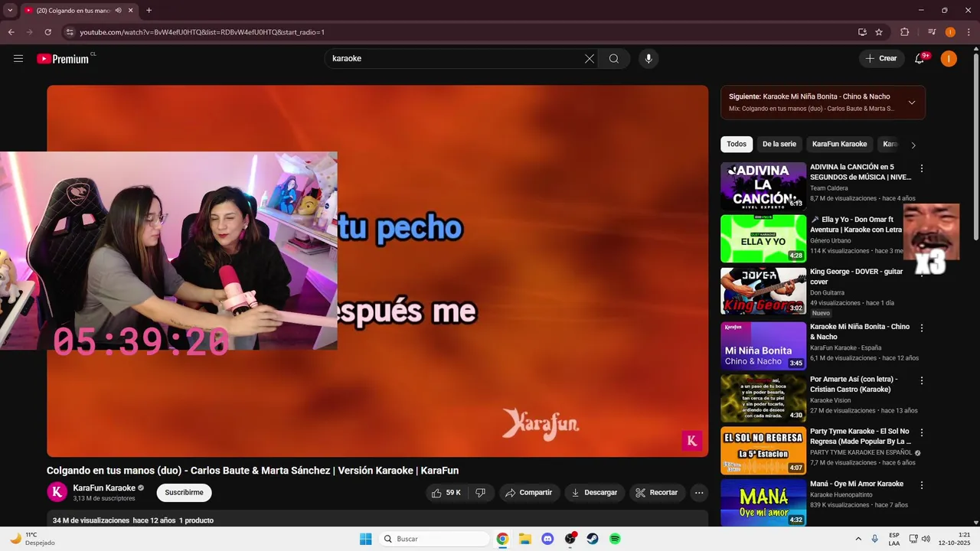Download the video with Descargar

coord(595,493)
